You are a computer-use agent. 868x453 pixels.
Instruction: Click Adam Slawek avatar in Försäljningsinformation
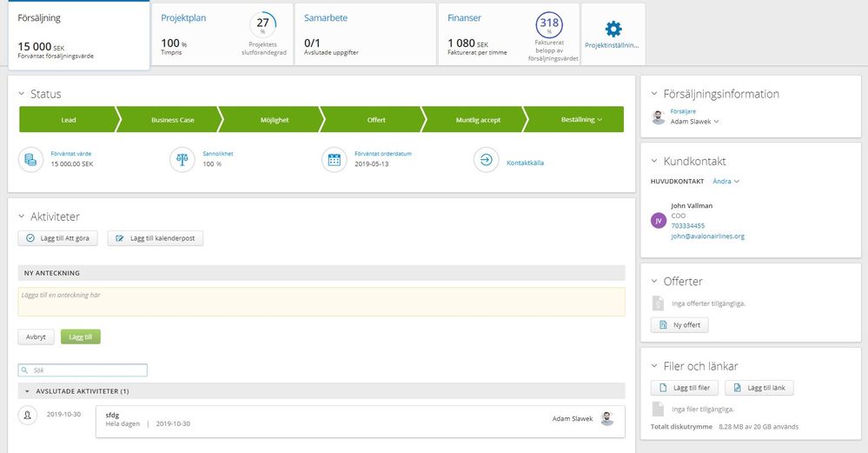click(x=659, y=117)
